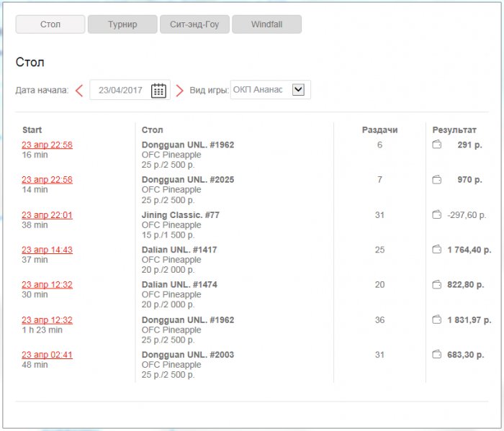Screen dimensions: 504x431
Task: Go to previous date with left arrow
Action: click(x=79, y=91)
